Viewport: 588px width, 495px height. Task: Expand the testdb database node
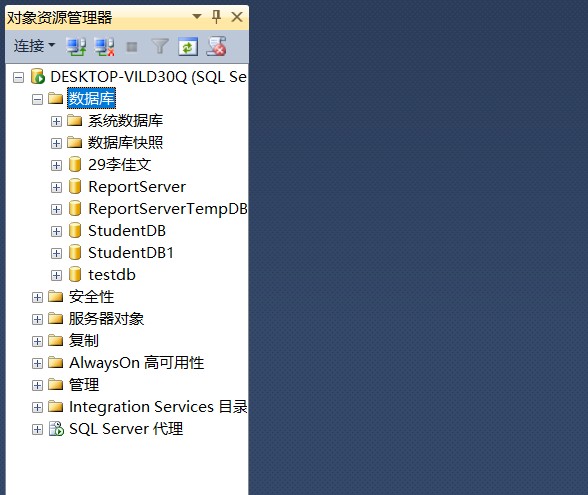[56, 276]
